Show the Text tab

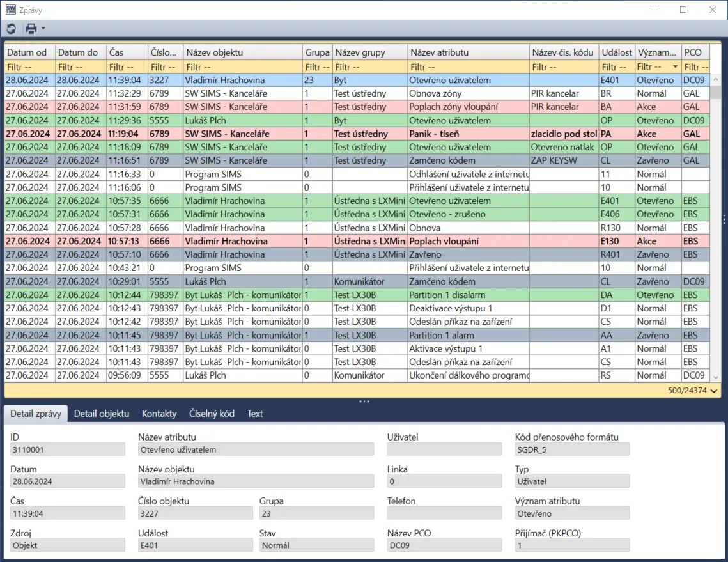pos(255,414)
